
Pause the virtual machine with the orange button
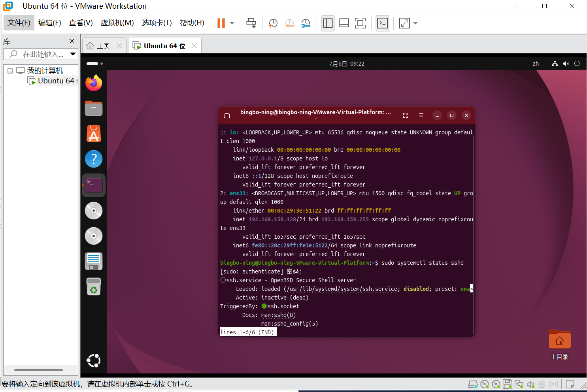click(x=221, y=23)
